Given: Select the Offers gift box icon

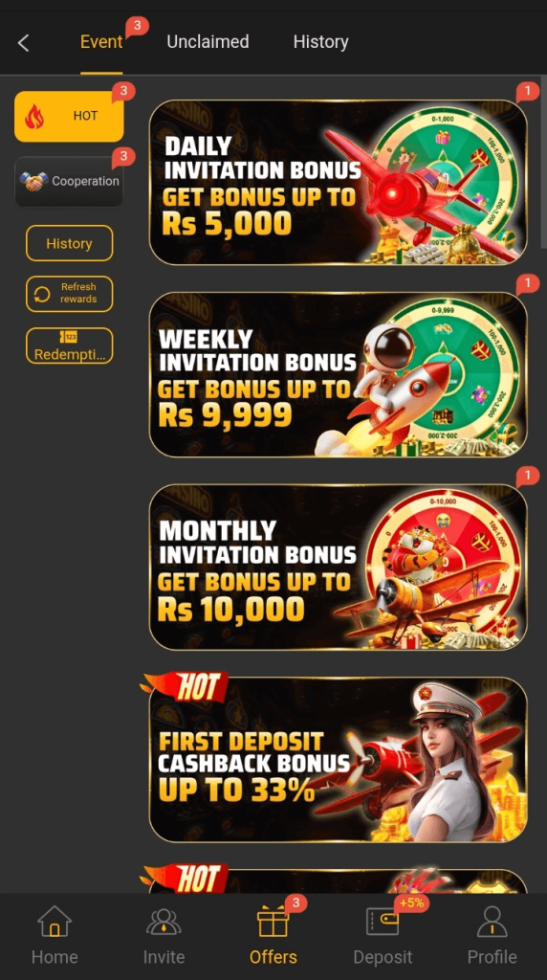Looking at the screenshot, I should pos(273,922).
